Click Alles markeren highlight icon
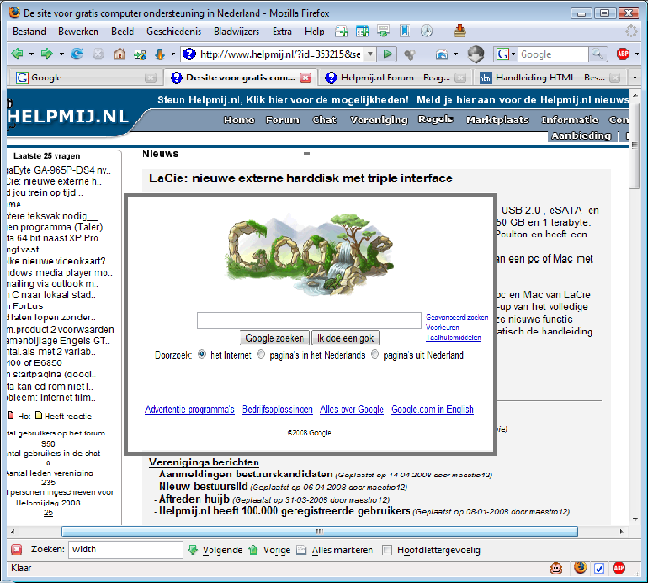The image size is (648, 583). pyautogui.click(x=301, y=550)
